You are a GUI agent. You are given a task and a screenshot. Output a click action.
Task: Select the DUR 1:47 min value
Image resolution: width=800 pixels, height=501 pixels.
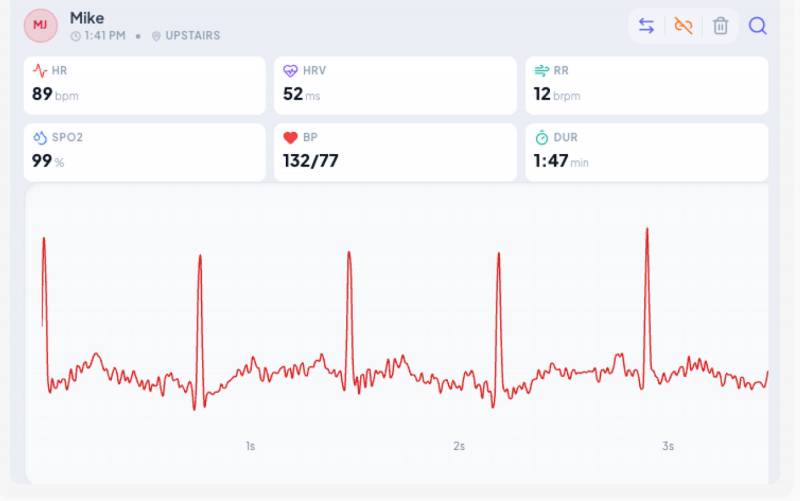pos(561,161)
